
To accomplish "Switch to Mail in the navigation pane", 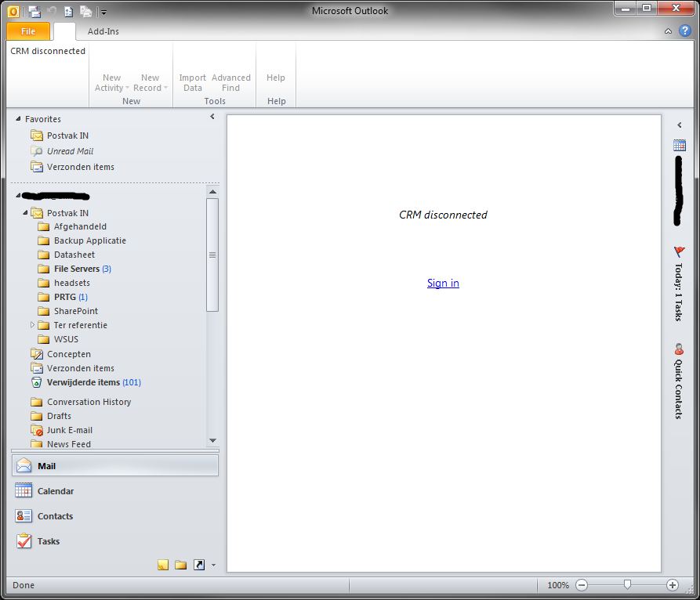I will point(115,466).
